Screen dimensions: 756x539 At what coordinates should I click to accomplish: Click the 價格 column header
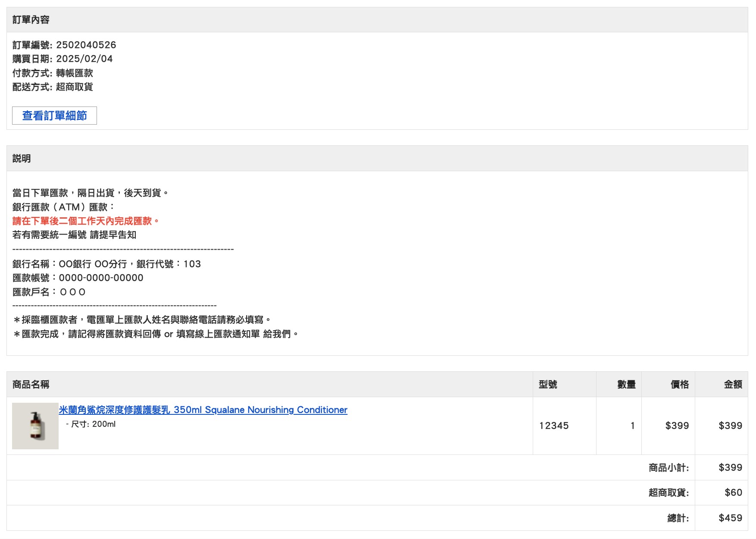(x=679, y=385)
